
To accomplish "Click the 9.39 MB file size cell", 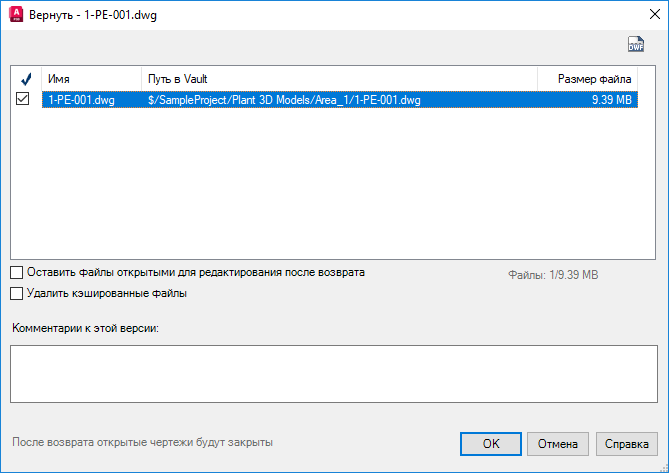I will pyautogui.click(x=610, y=99).
